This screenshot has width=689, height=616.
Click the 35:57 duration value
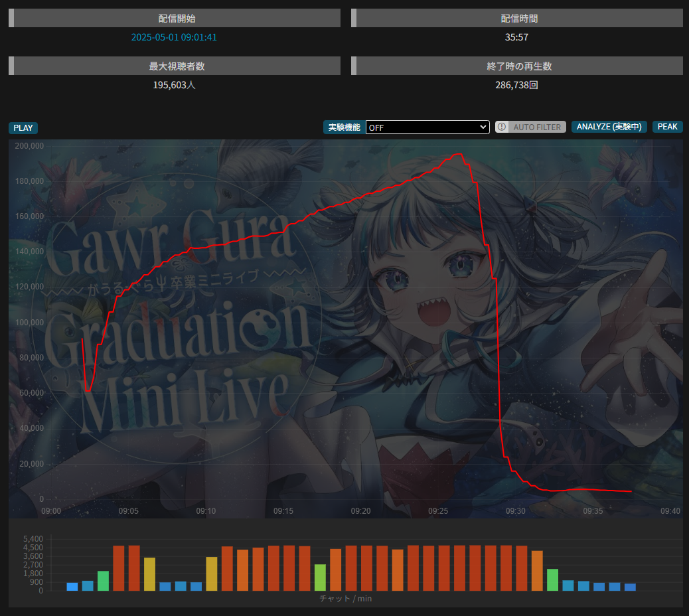pos(516,37)
